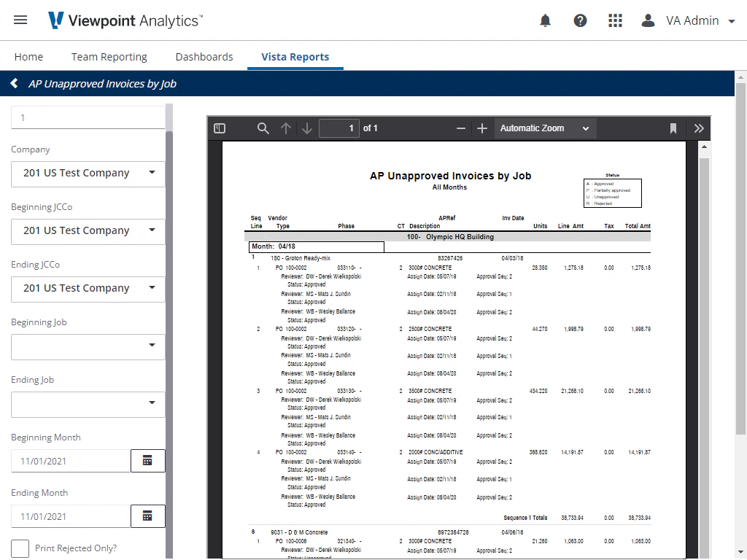The width and height of the screenshot is (747, 560).
Task: Go to the Team Reporting tab
Action: [x=109, y=57]
